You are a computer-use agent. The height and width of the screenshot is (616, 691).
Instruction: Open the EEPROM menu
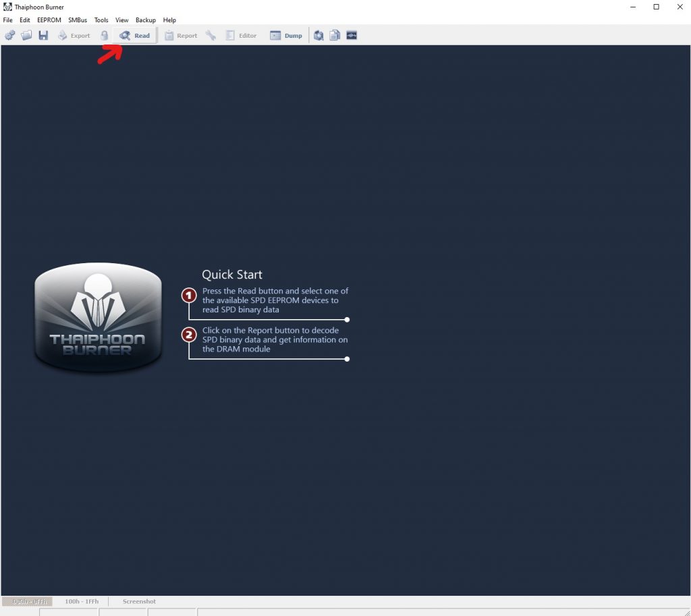pyautogui.click(x=49, y=20)
